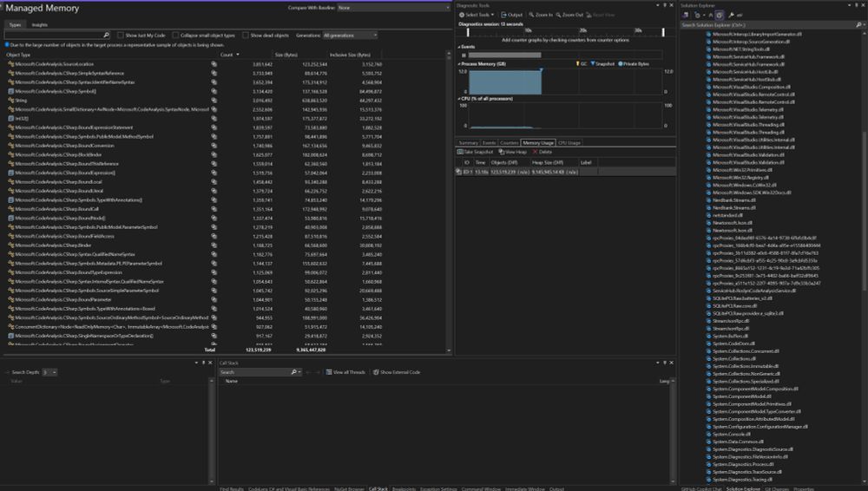Open instances view for BoundConversion row
This screenshot has width=868, height=491.
pyautogui.click(x=214, y=146)
